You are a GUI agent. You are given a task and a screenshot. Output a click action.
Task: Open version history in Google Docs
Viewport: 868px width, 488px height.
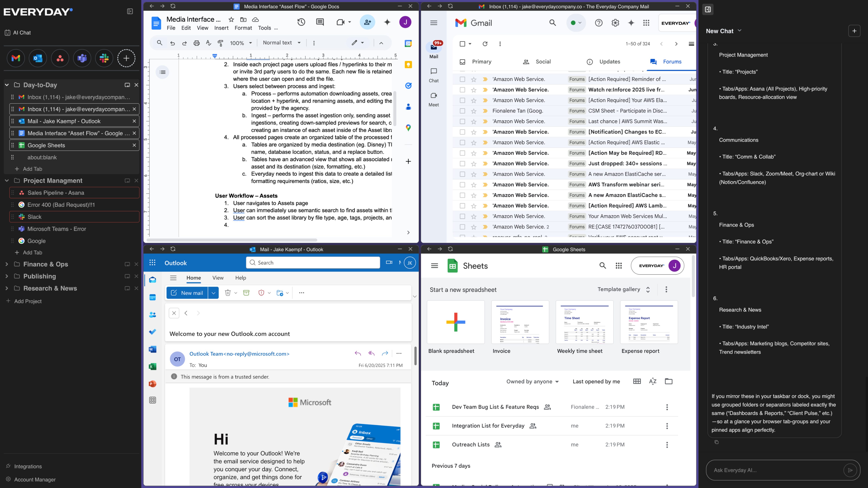pos(301,22)
